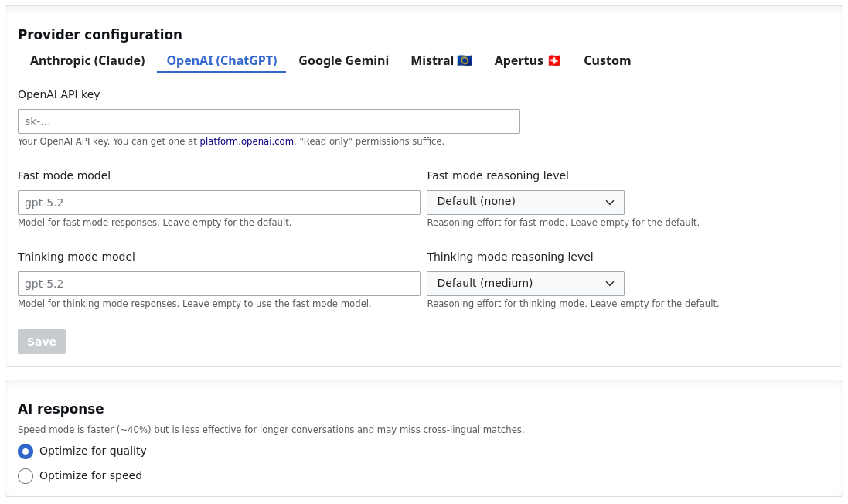
Task: Select the OpenAI (ChatGPT) tab
Action: click(222, 60)
